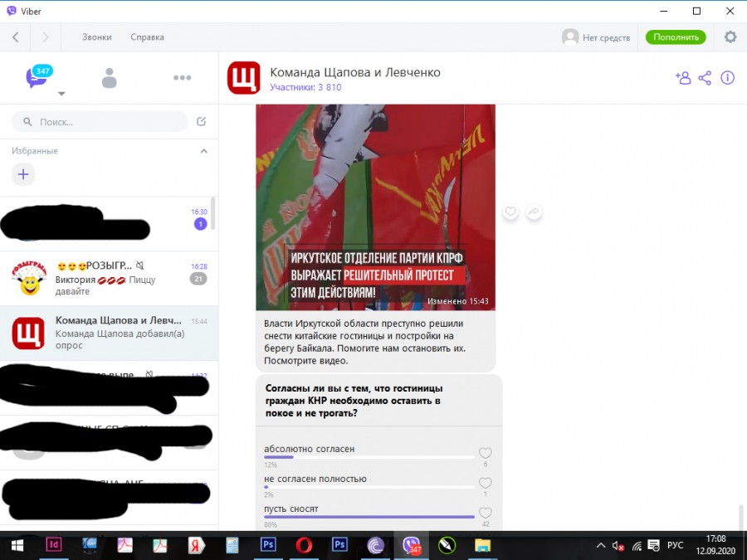The width and height of the screenshot is (747, 560).
Task: Open the contacts icon in sidebar
Action: pos(109,78)
